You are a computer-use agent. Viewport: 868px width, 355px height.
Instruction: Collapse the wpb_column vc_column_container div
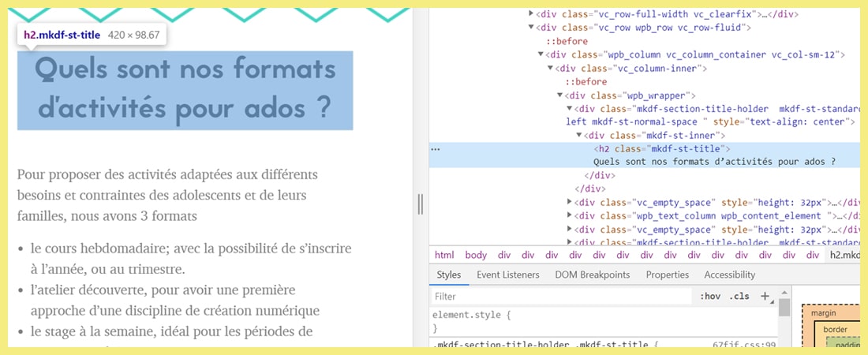click(x=541, y=54)
